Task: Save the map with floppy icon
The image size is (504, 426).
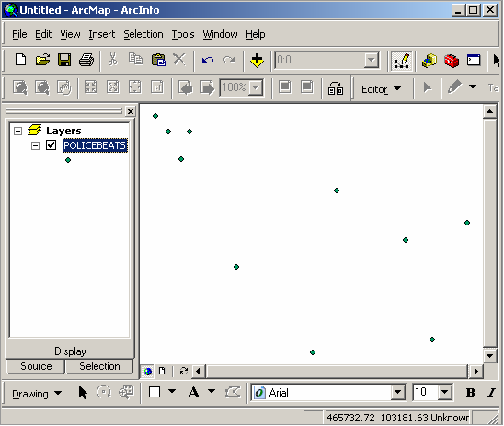Action: tap(64, 60)
